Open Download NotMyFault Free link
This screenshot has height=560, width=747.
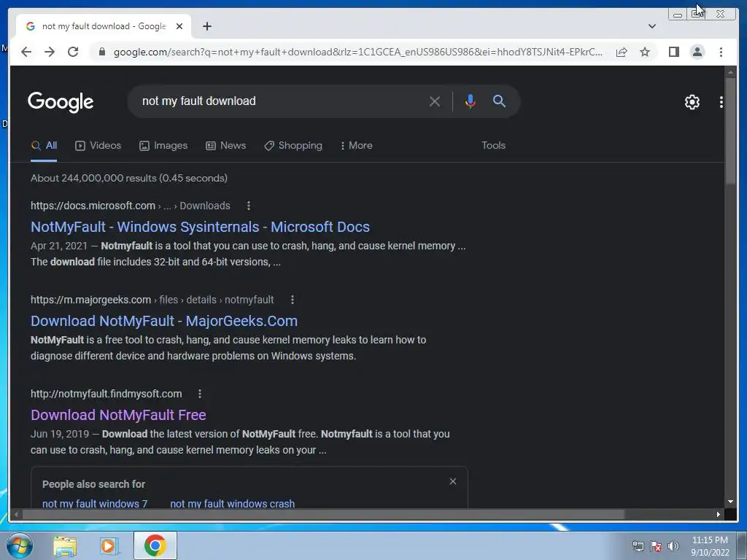pos(118,415)
